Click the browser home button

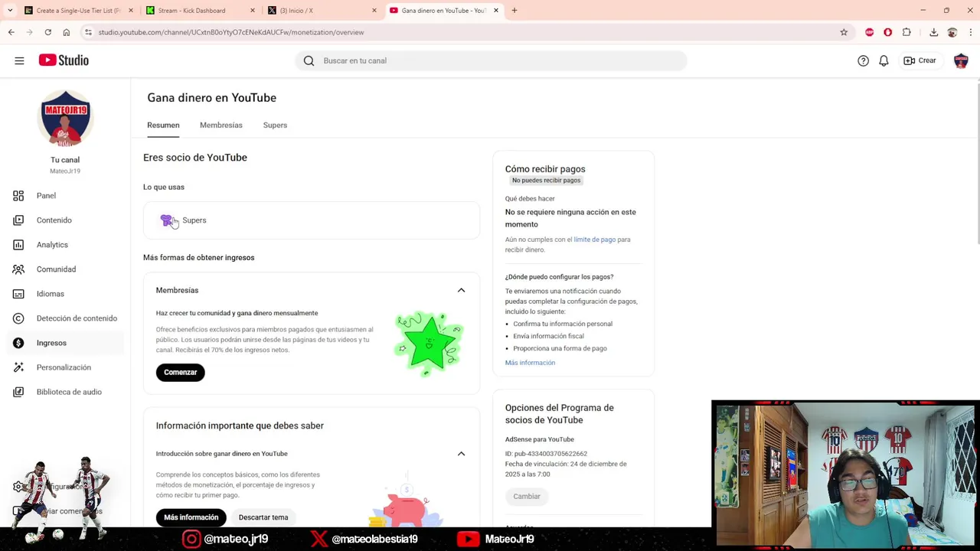(67, 32)
